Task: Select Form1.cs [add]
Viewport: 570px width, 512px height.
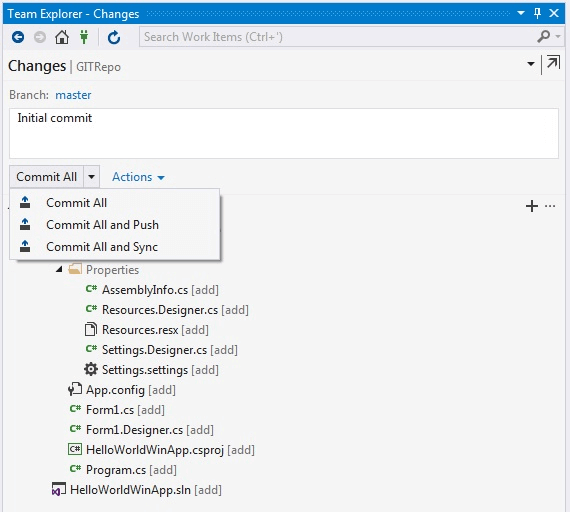Action: point(125,410)
